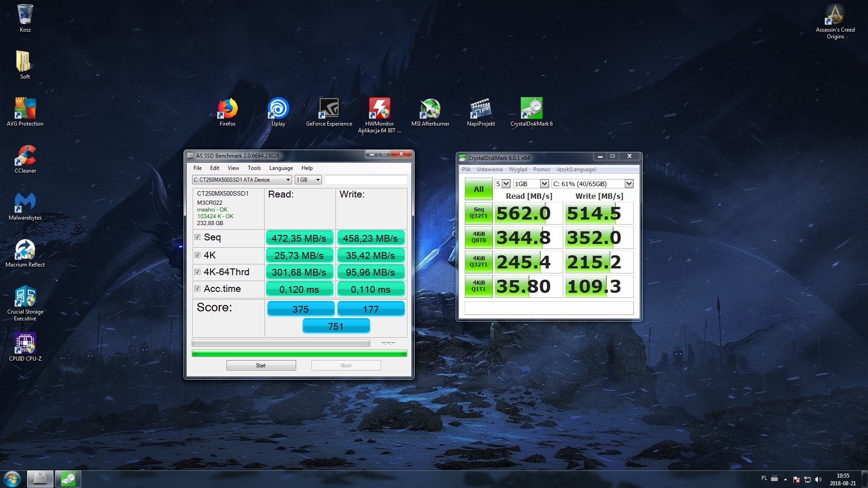The height and width of the screenshot is (488, 868).
Task: Run the 4KiB Q8T8 test
Action: click(478, 237)
